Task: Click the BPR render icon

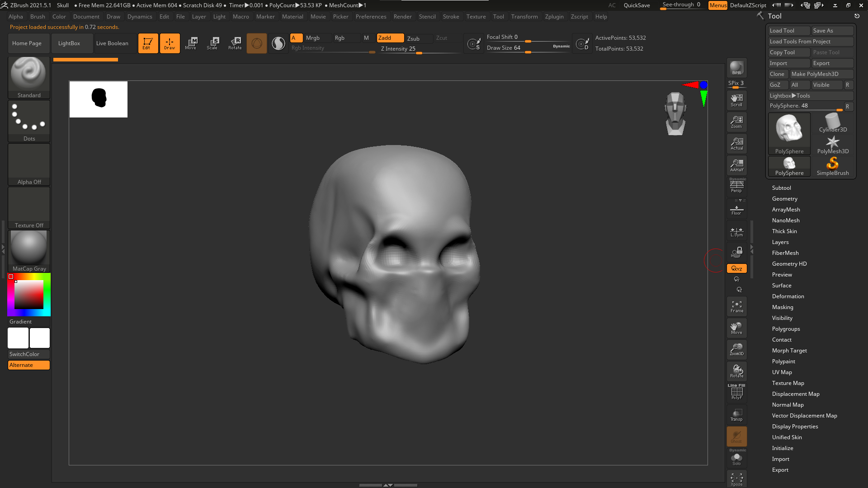Action: [736, 68]
